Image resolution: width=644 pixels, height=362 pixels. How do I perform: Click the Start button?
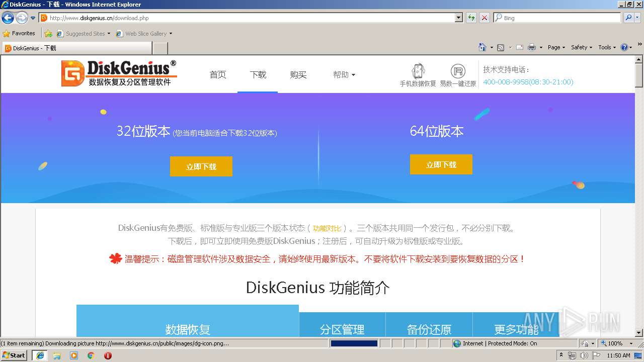click(14, 355)
